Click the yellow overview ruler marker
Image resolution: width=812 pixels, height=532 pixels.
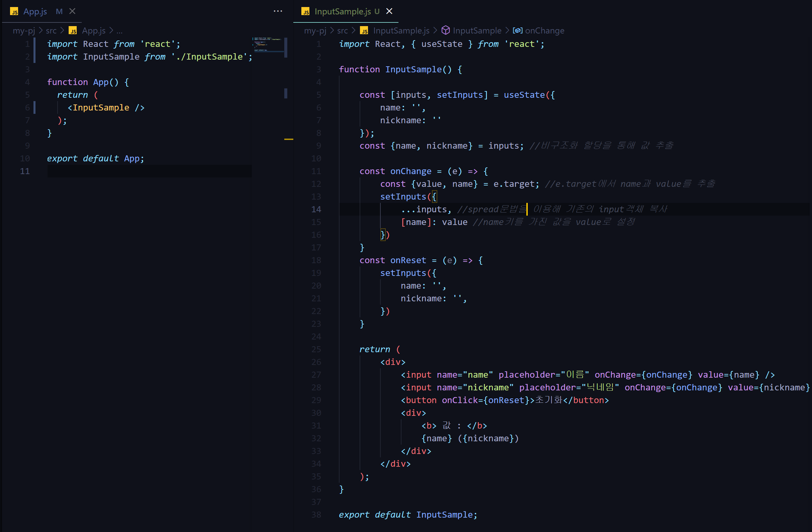point(289,139)
